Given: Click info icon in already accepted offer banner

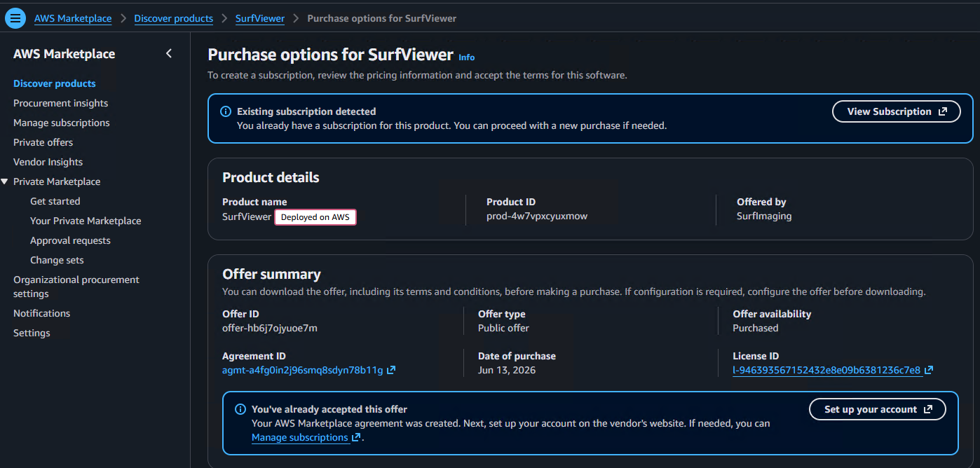Looking at the screenshot, I should (x=240, y=409).
